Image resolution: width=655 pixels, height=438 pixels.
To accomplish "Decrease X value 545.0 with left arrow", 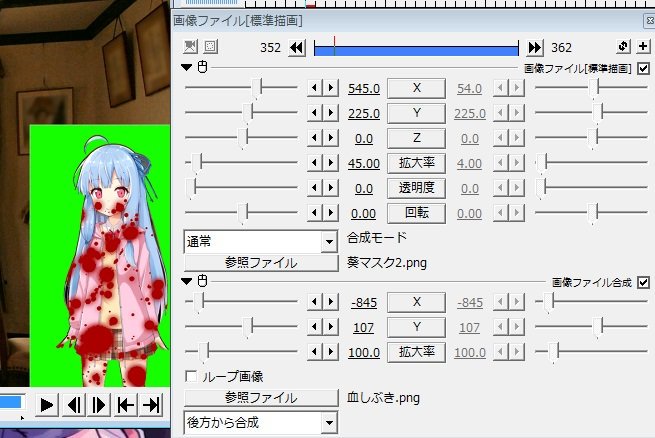I will pyautogui.click(x=315, y=88).
